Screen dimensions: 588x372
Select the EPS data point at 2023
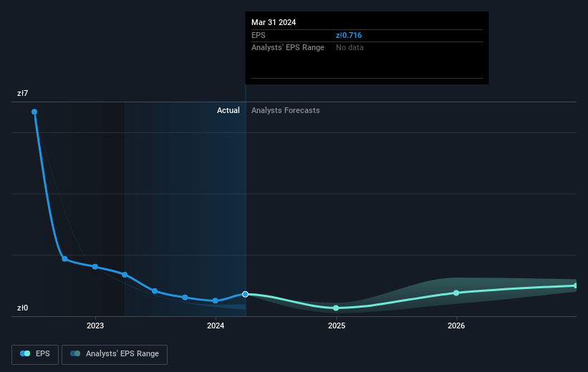pyautogui.click(x=95, y=267)
